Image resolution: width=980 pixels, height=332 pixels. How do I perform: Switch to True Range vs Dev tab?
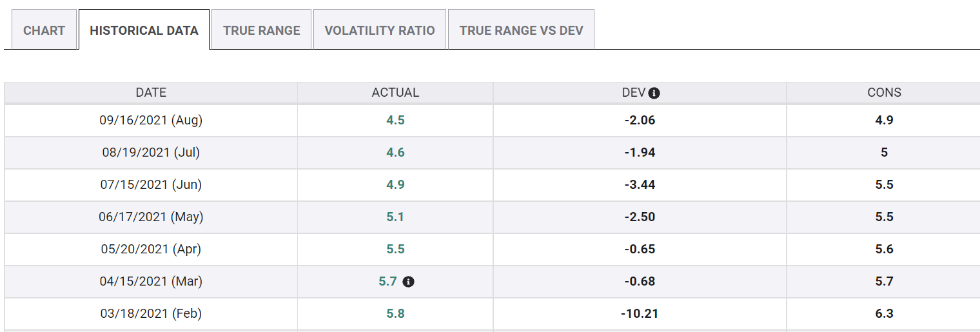pos(521,30)
